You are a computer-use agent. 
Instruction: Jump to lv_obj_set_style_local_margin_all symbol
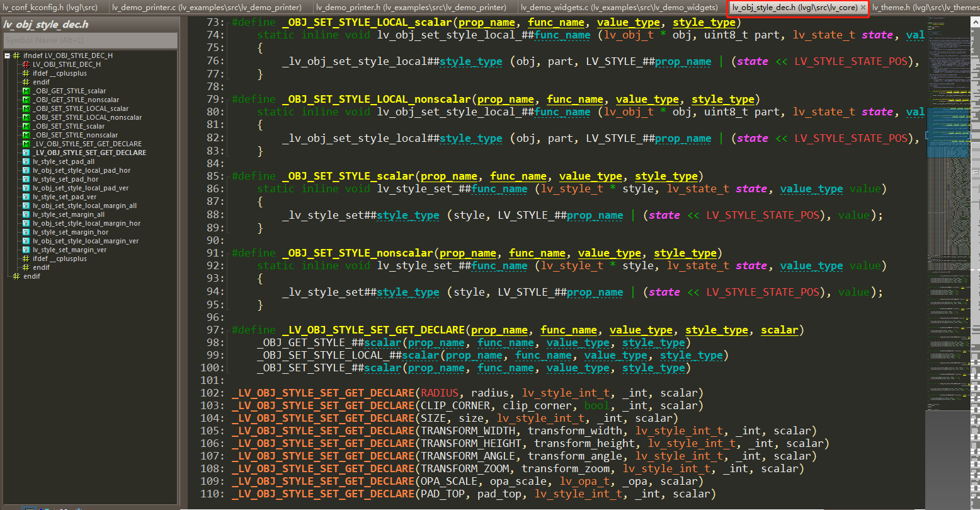coord(84,206)
